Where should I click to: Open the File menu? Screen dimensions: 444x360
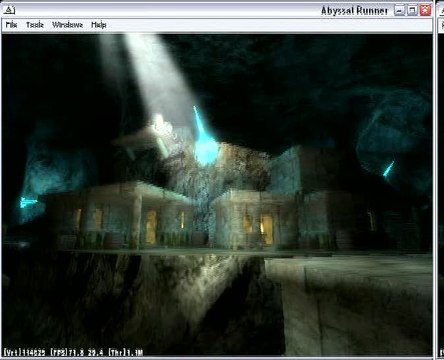11,25
